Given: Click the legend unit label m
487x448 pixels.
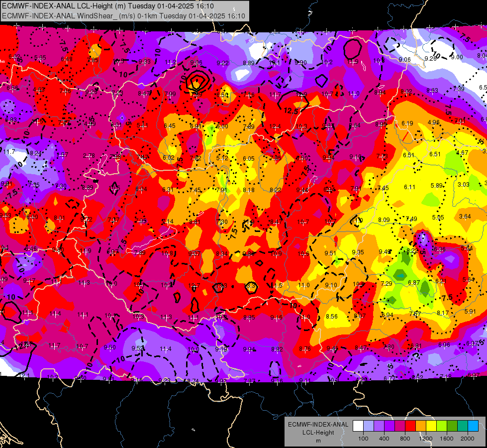Looking at the screenshot, I should pyautogui.click(x=318, y=441).
